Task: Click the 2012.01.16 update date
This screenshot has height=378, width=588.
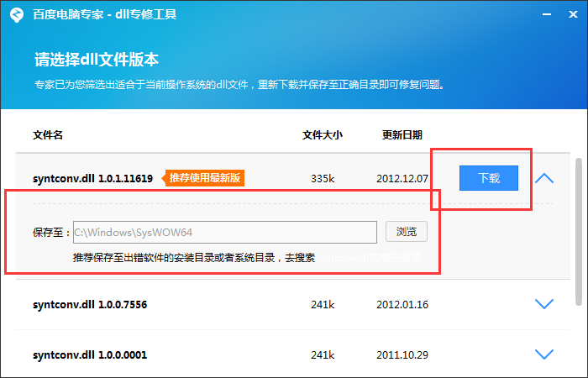Action: 402,304
